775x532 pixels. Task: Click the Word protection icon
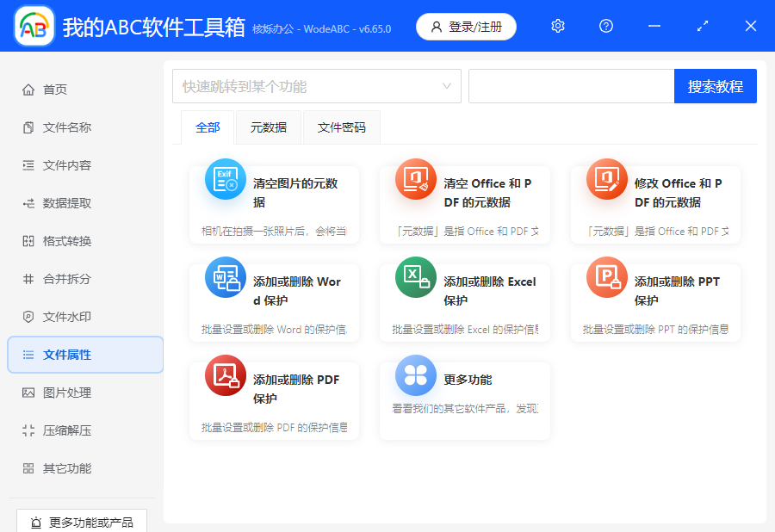[226, 277]
